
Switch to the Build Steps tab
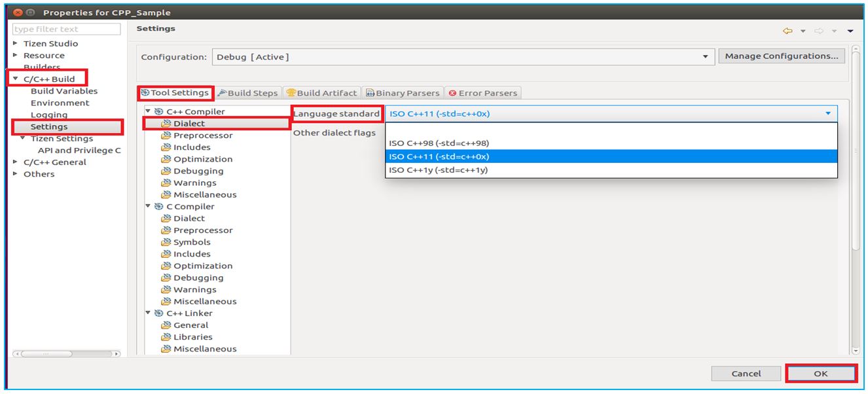point(248,93)
